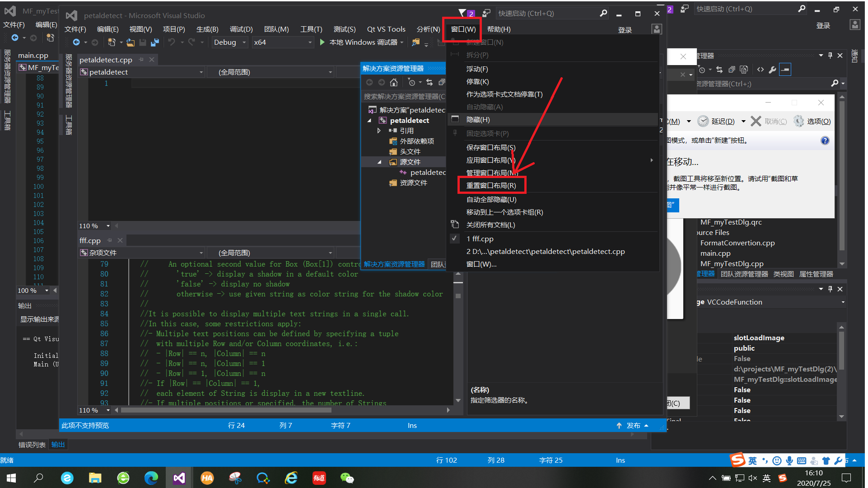Click the Save All toolbar icon
The height and width of the screenshot is (488, 868).
154,42
